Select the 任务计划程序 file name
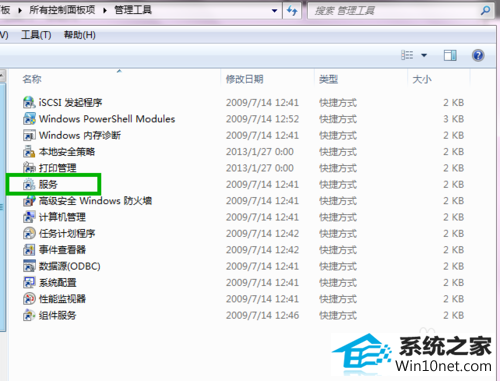500x381 pixels. (67, 233)
